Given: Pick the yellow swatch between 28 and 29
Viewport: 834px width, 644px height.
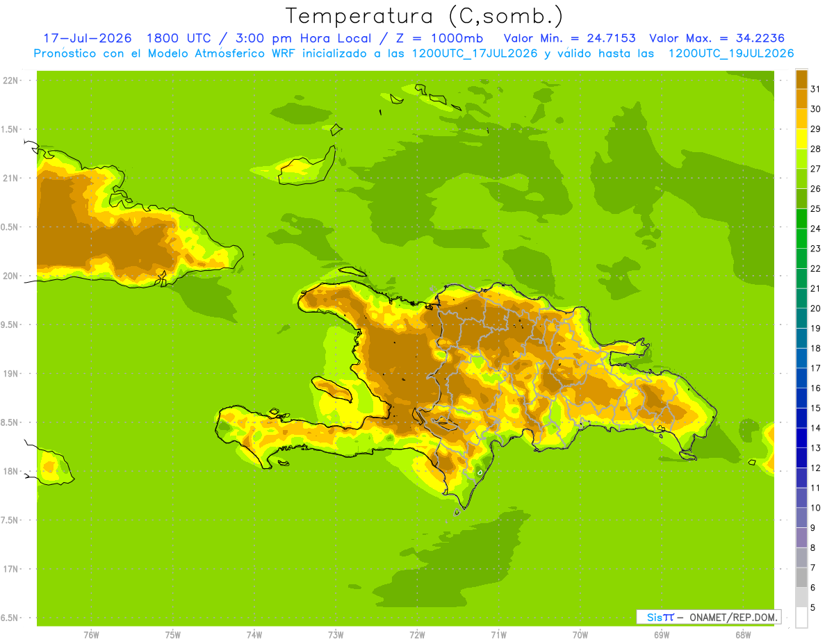Looking at the screenshot, I should [801, 139].
